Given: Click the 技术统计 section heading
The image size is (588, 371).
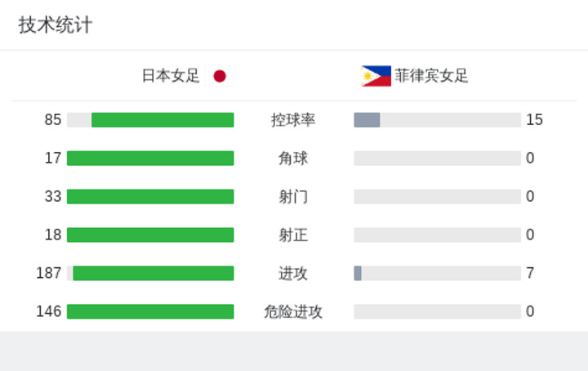Looking at the screenshot, I should (56, 25).
